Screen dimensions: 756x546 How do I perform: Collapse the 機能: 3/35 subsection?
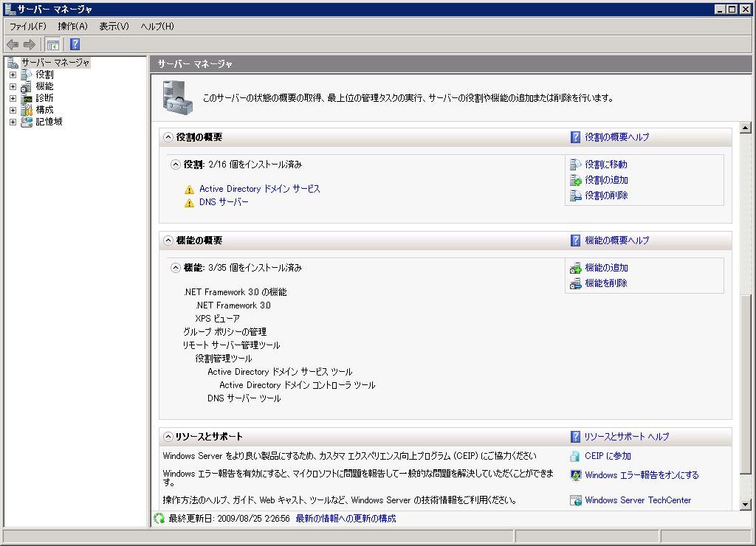point(176,268)
